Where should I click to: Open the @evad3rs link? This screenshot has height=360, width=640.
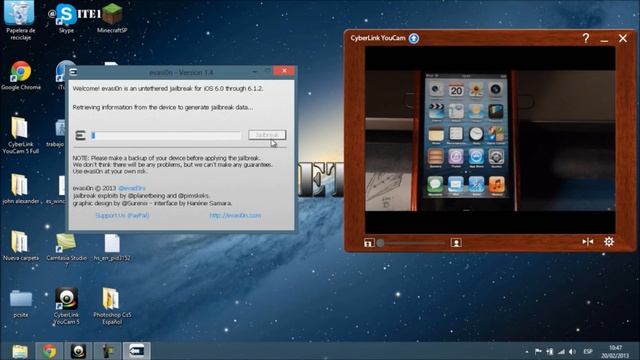click(131, 188)
